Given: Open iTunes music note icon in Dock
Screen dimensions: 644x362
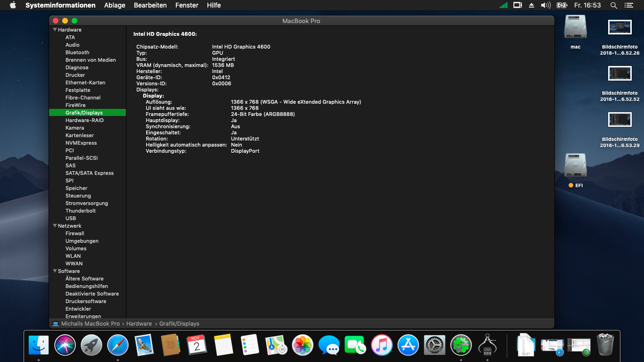Looking at the screenshot, I should point(382,345).
